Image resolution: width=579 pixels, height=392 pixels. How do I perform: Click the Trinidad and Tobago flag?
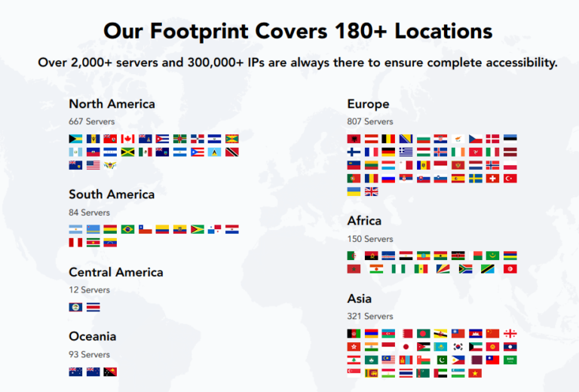232,152
